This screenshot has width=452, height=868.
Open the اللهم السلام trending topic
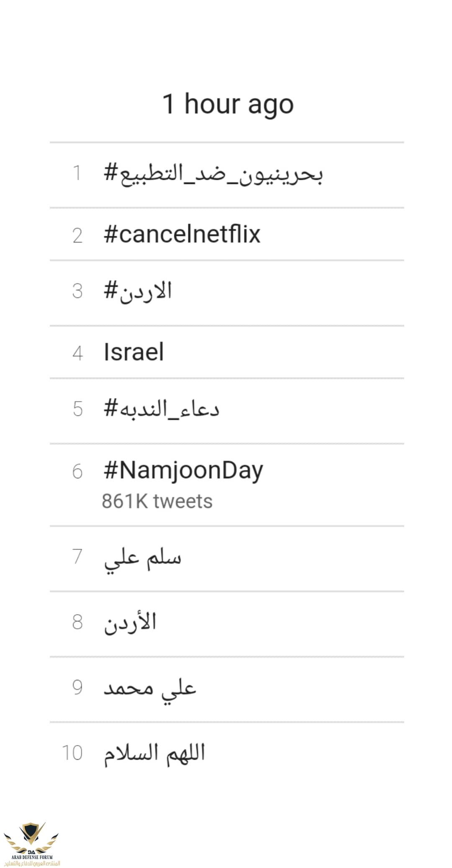click(154, 753)
